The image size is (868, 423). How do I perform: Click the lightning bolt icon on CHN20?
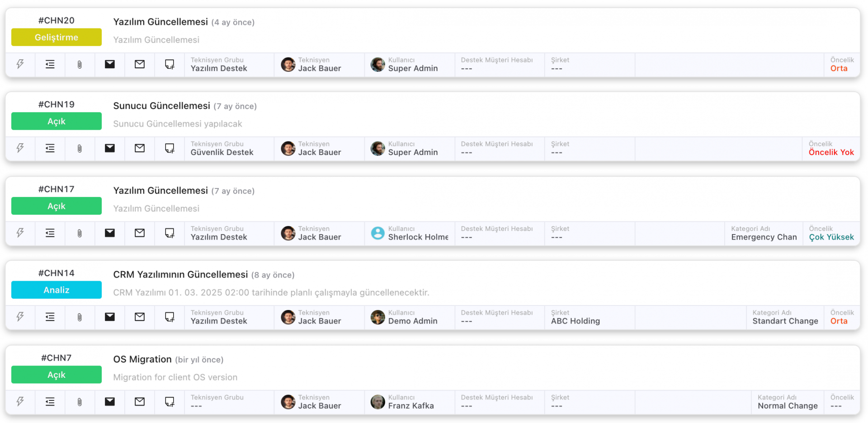pyautogui.click(x=20, y=64)
